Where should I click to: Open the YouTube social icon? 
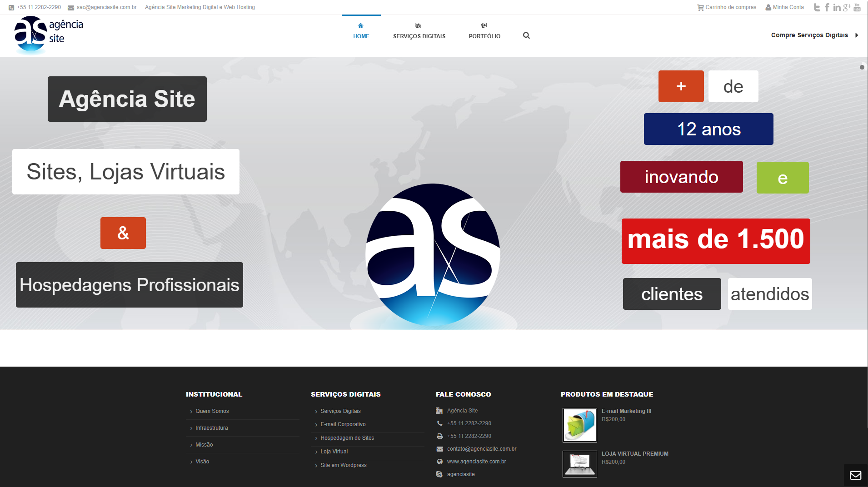click(x=857, y=7)
